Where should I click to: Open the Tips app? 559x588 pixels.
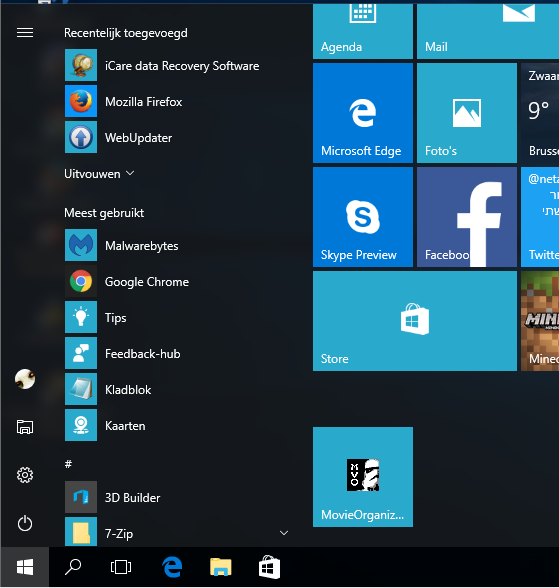pyautogui.click(x=115, y=318)
